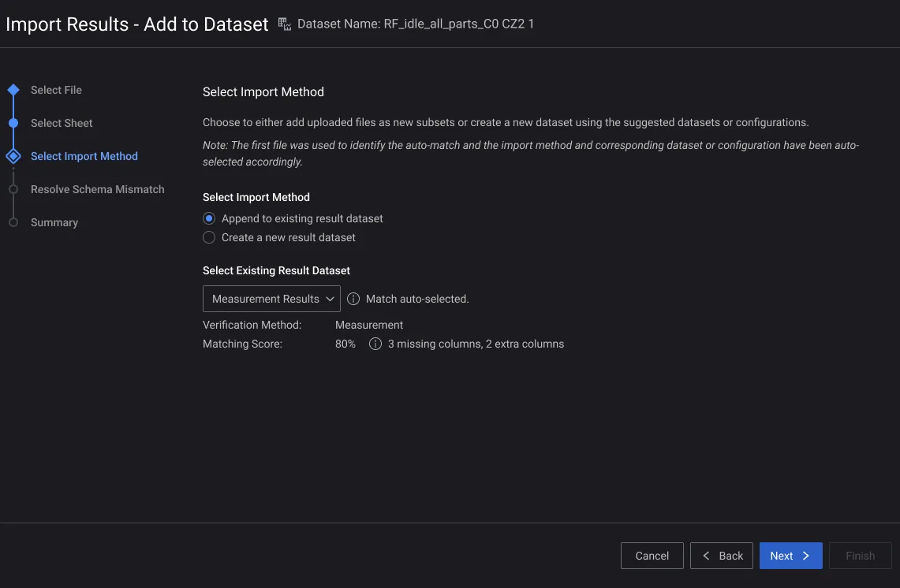The height and width of the screenshot is (588, 900).
Task: Click the 'Match auto-selected.' message
Action: [417, 299]
